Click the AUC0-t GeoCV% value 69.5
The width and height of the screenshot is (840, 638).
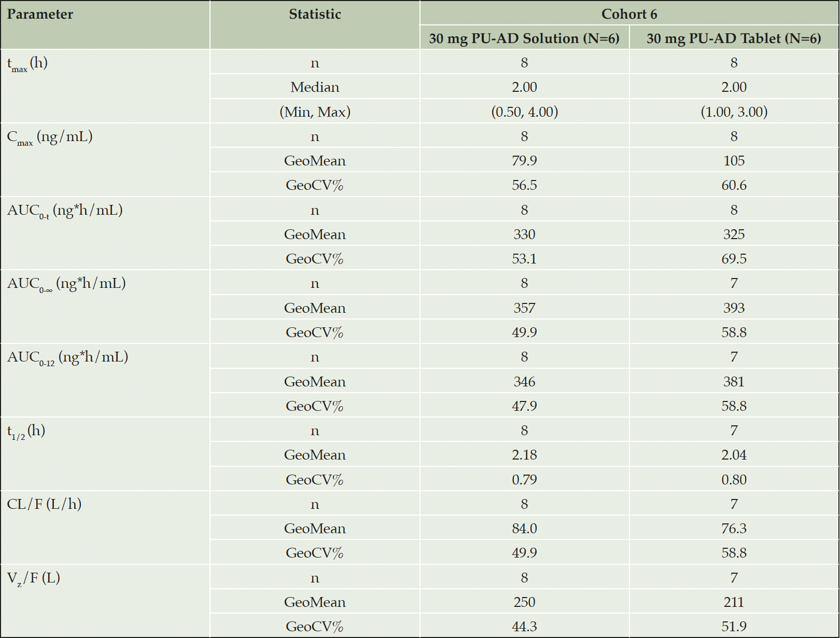tap(734, 259)
